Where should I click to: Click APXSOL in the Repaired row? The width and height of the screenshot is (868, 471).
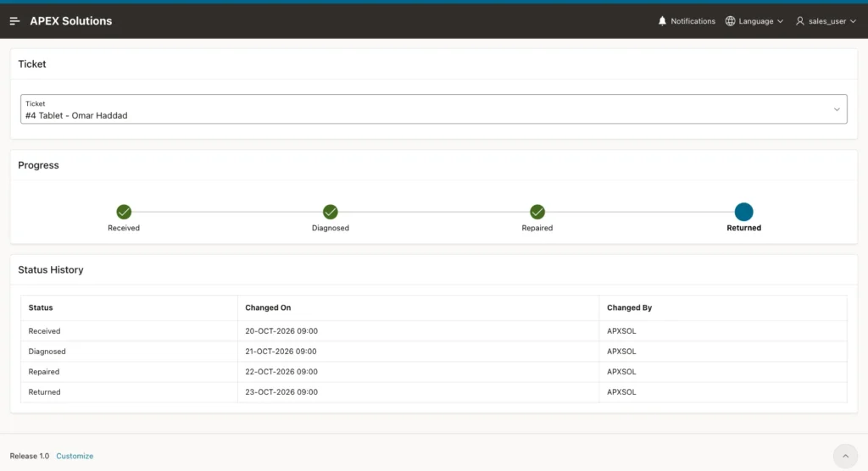coord(621,372)
